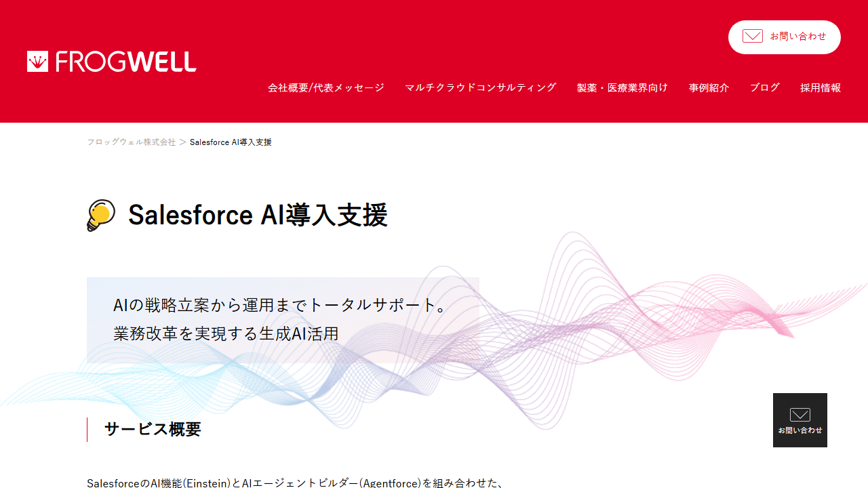
Task: Click the FROGWELL logo
Action: (112, 62)
